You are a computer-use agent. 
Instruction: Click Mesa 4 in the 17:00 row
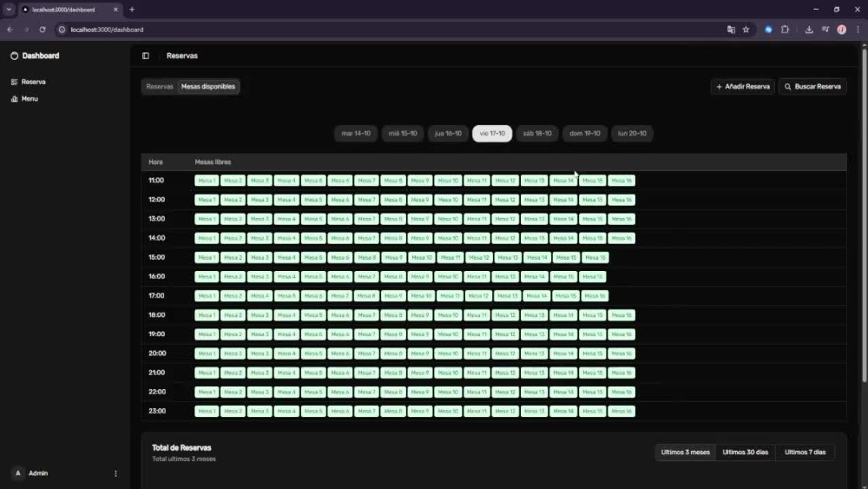pyautogui.click(x=260, y=295)
